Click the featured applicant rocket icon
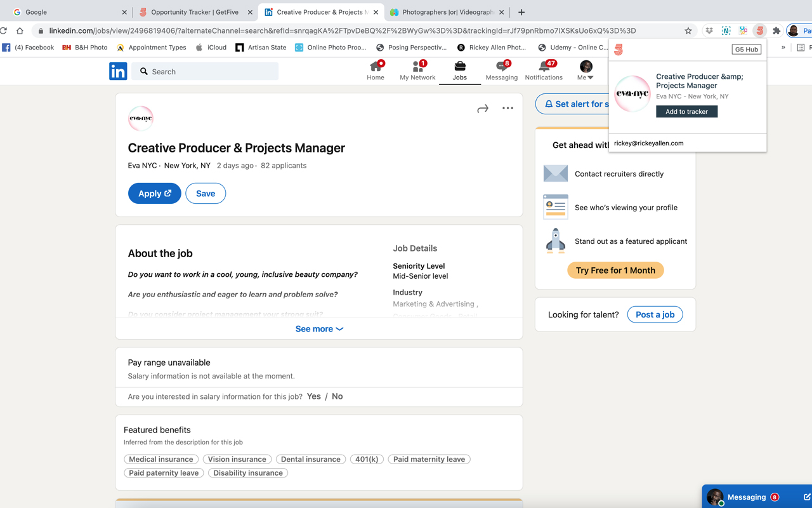This screenshot has width=812, height=508. click(556, 241)
